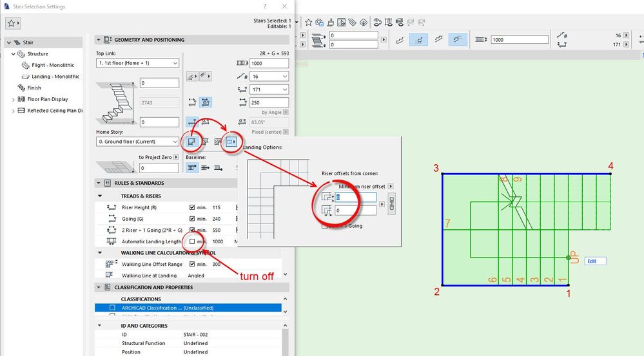Open Home Story dropdown
644x356 pixels.
tap(137, 142)
